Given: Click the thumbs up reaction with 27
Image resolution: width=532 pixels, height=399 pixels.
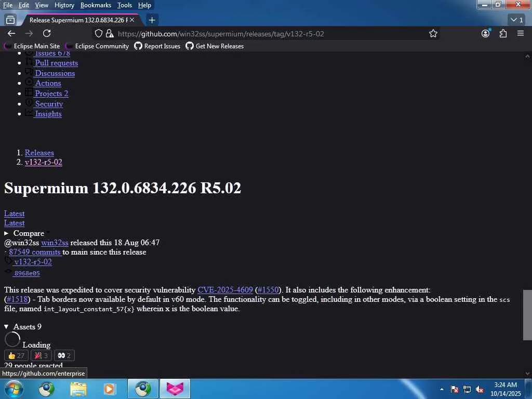Looking at the screenshot, I should coord(16,355).
